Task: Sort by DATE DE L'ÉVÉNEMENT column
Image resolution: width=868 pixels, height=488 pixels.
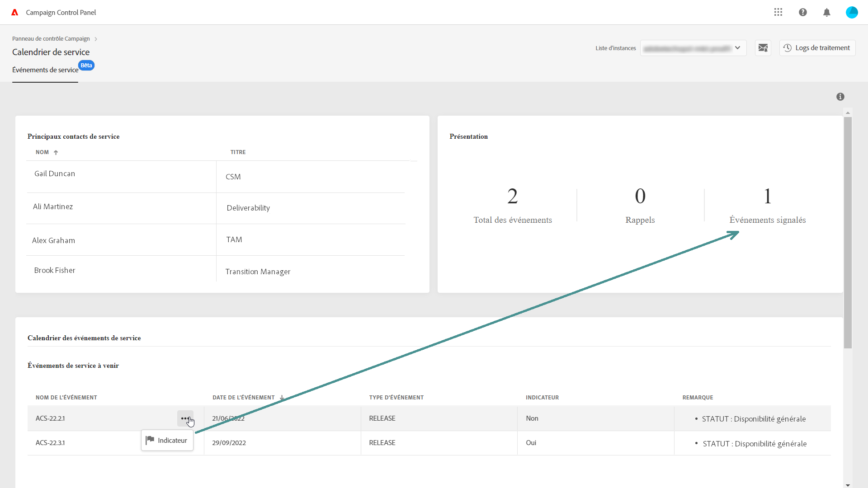Action: (x=244, y=398)
